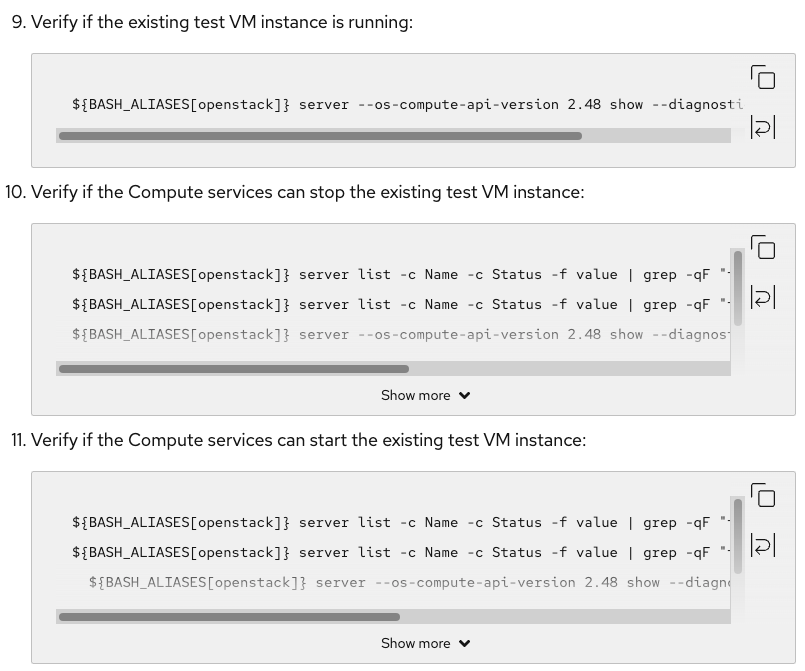Click vertical scrollbar in step 10 code
Viewport: 805px width, 671px height.
(x=738, y=288)
